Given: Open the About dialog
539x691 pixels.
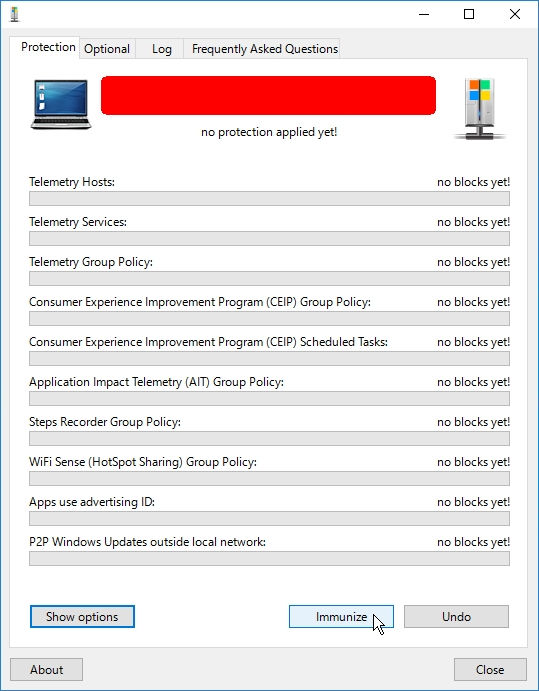Looking at the screenshot, I should [46, 670].
